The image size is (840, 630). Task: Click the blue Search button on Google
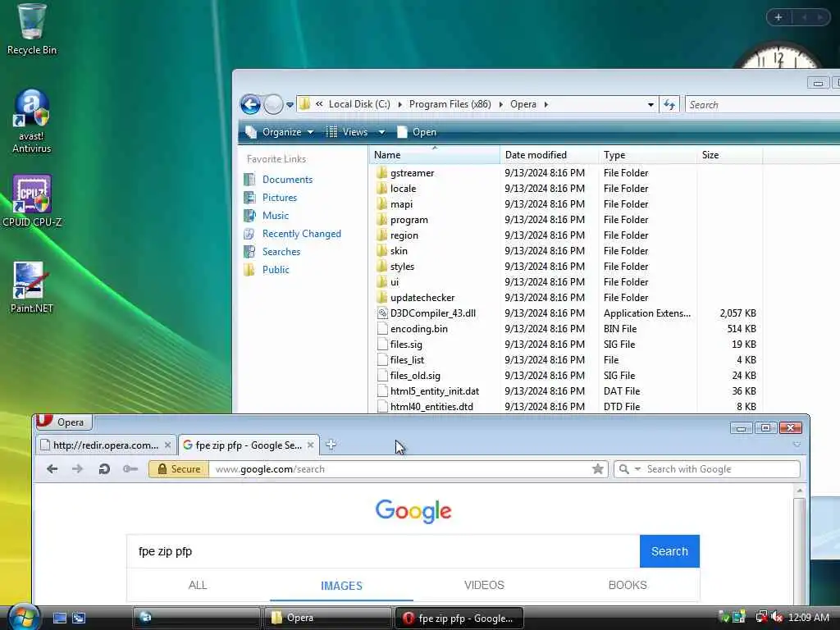click(669, 551)
